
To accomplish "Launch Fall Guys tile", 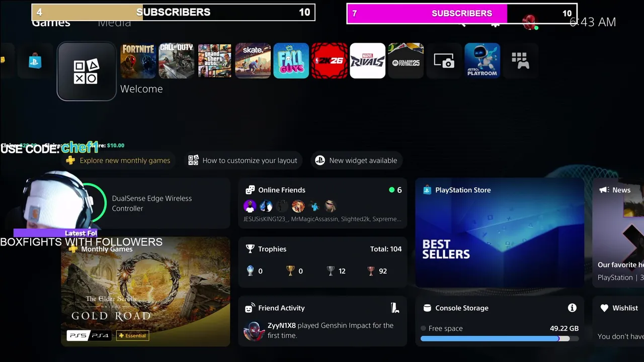I will coord(291,61).
